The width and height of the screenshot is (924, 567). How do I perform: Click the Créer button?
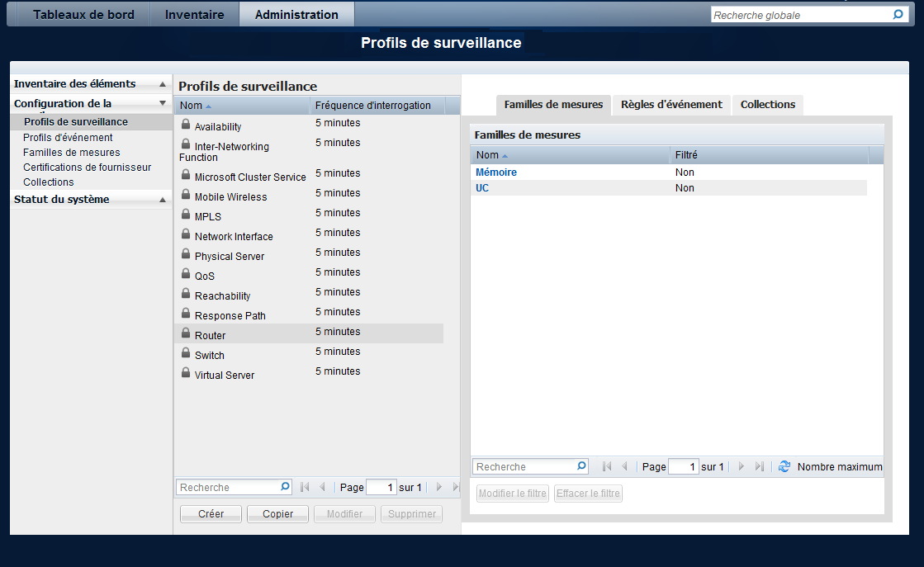[x=211, y=514]
